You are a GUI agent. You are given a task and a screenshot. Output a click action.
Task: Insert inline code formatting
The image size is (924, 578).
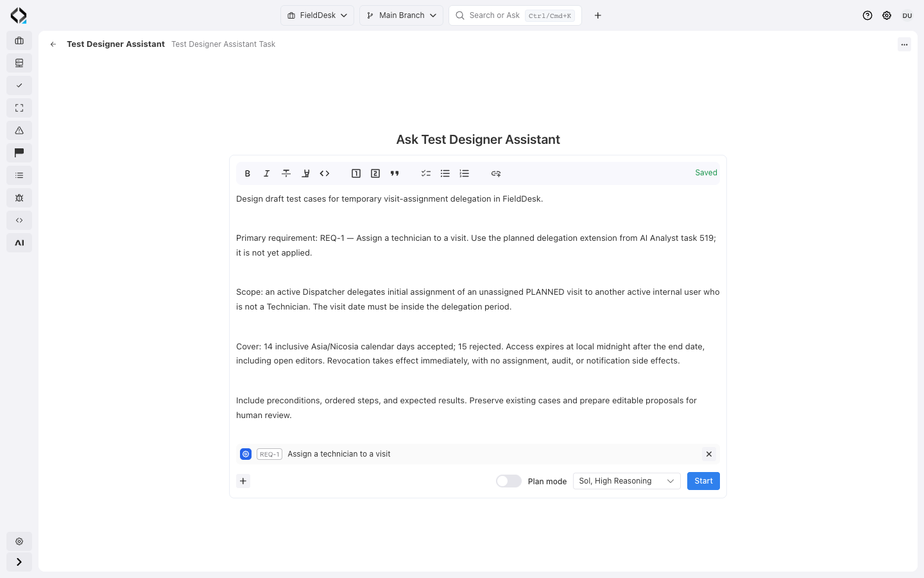325,173
